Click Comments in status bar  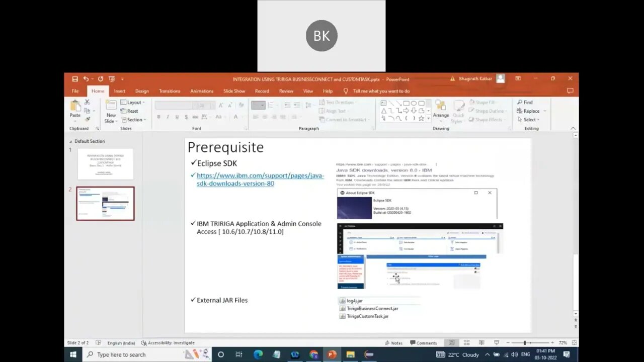pyautogui.click(x=423, y=343)
